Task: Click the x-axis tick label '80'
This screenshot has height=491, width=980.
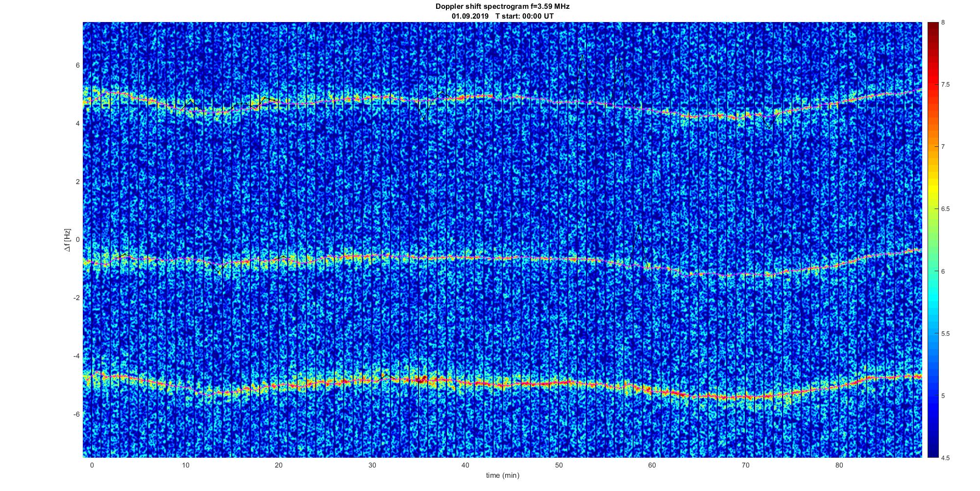Action: tap(839, 465)
